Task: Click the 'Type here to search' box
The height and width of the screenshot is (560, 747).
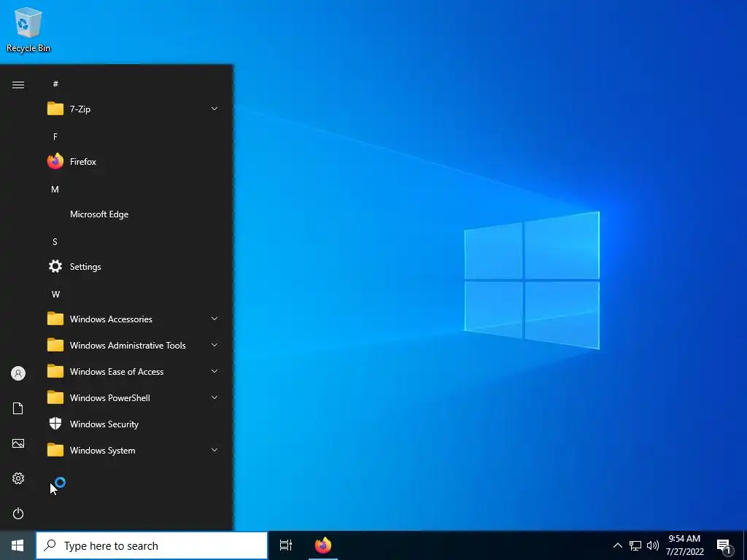Action: [152, 545]
